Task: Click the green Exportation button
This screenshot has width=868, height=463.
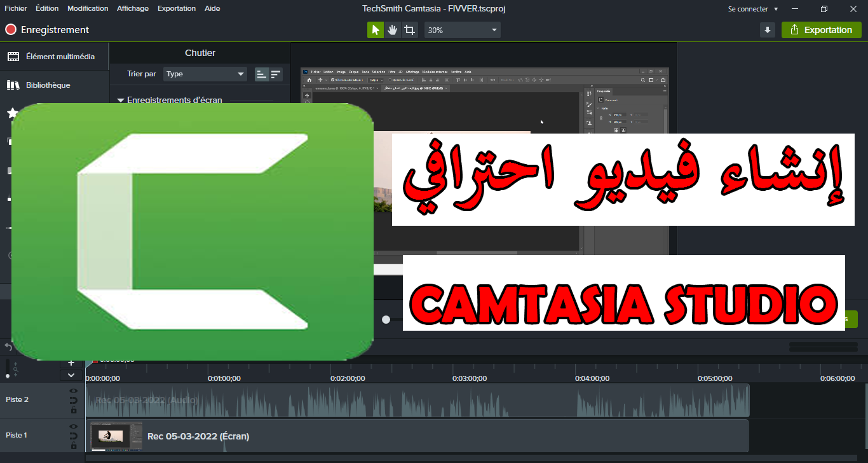Action: click(x=821, y=30)
